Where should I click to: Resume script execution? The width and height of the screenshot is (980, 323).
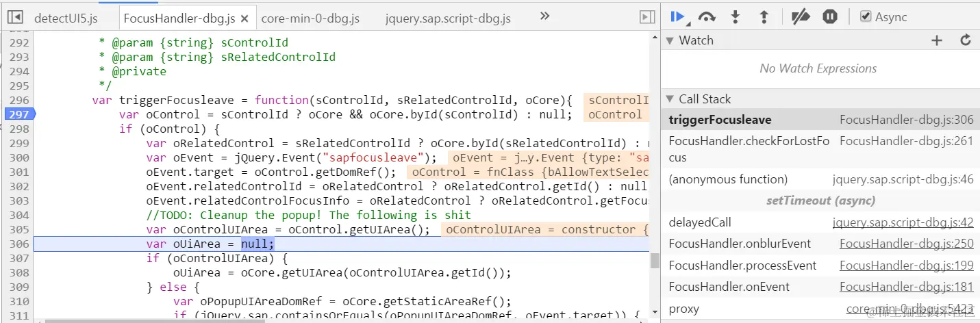pos(678,16)
